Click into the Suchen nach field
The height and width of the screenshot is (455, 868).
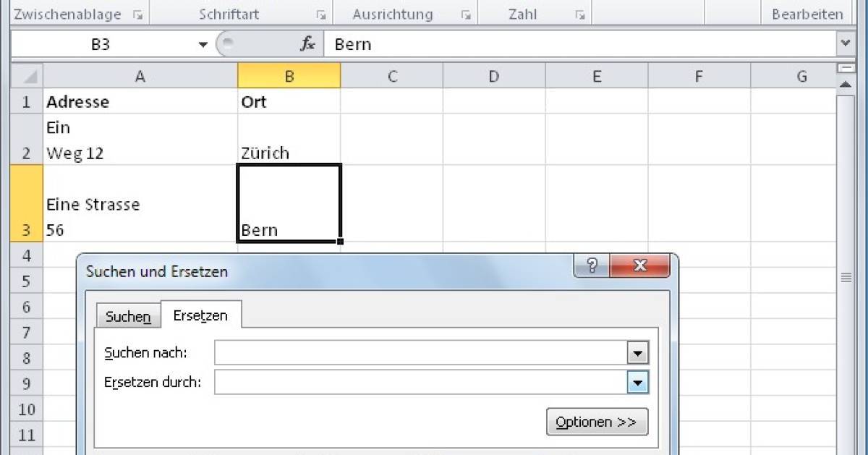(x=421, y=353)
